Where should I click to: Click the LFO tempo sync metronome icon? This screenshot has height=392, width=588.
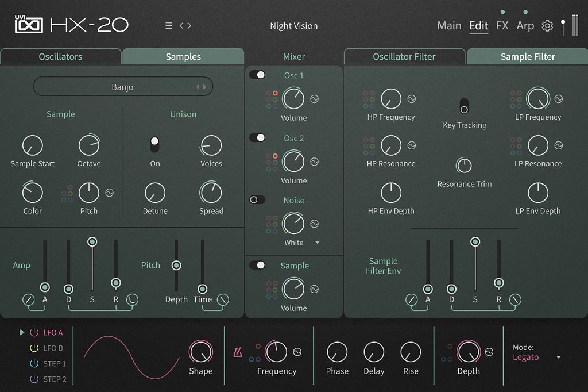[x=237, y=352]
